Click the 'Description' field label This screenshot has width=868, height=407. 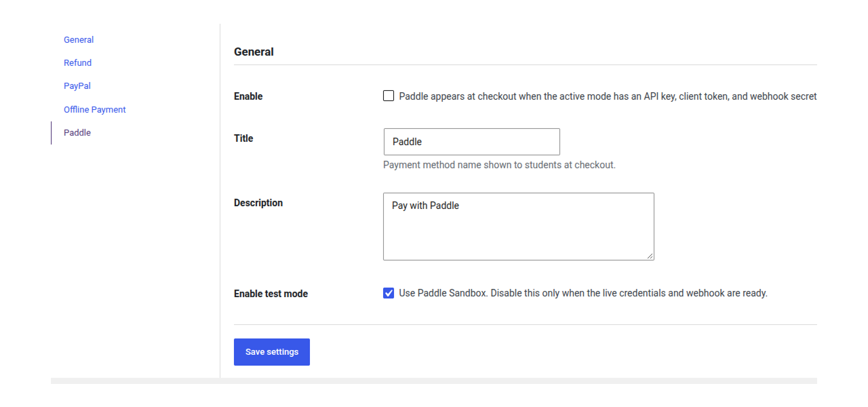coord(258,203)
